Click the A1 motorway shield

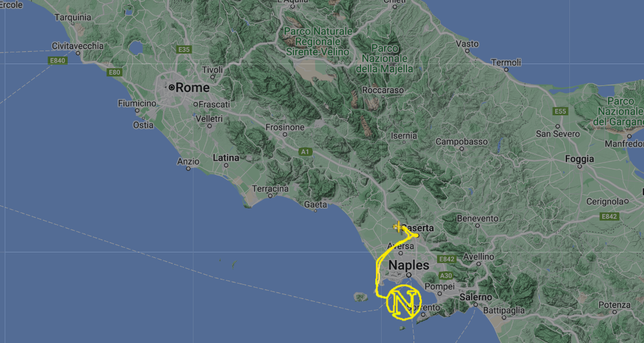point(305,152)
